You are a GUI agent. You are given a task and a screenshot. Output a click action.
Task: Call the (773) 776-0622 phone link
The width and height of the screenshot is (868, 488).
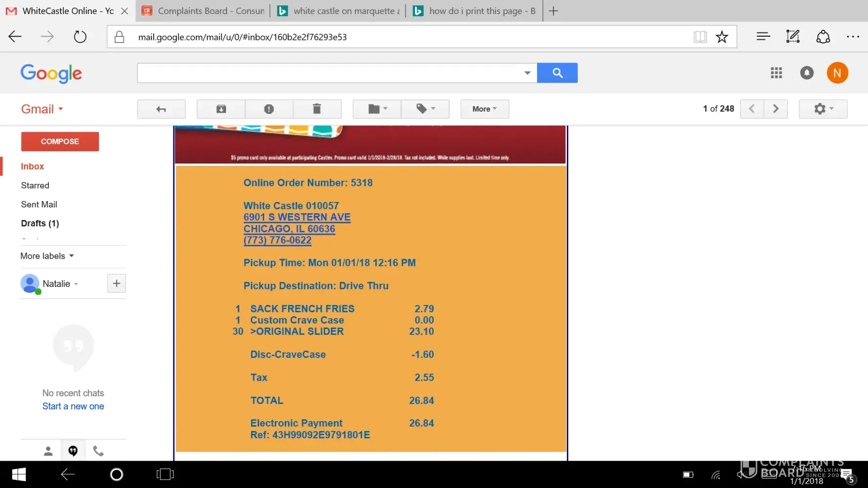pyautogui.click(x=277, y=240)
